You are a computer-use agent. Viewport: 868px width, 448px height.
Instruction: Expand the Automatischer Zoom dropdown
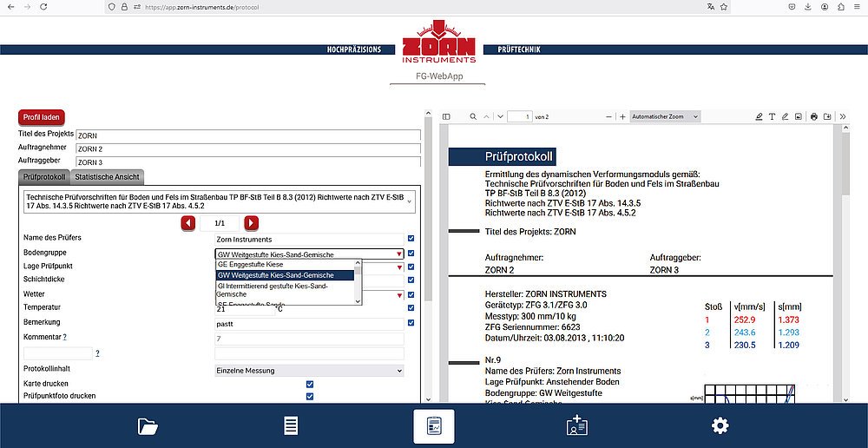point(666,116)
